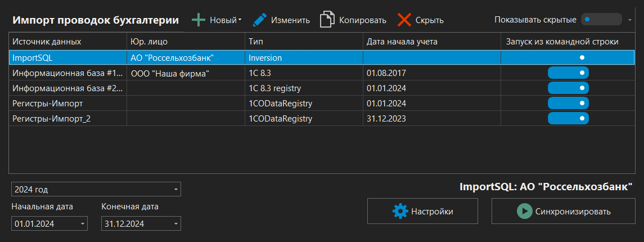Click the 01.08.2017 date cell
Viewport: 644px width, 242px height.
(431, 73)
